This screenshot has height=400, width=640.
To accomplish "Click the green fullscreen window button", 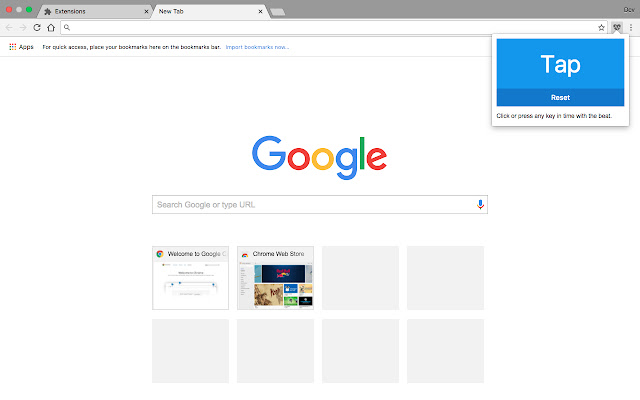I will [29, 9].
